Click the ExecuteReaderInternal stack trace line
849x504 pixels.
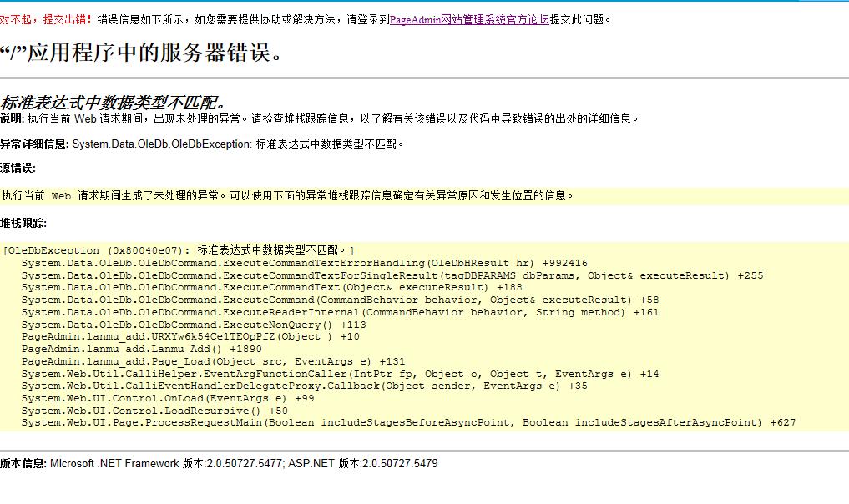340,312
